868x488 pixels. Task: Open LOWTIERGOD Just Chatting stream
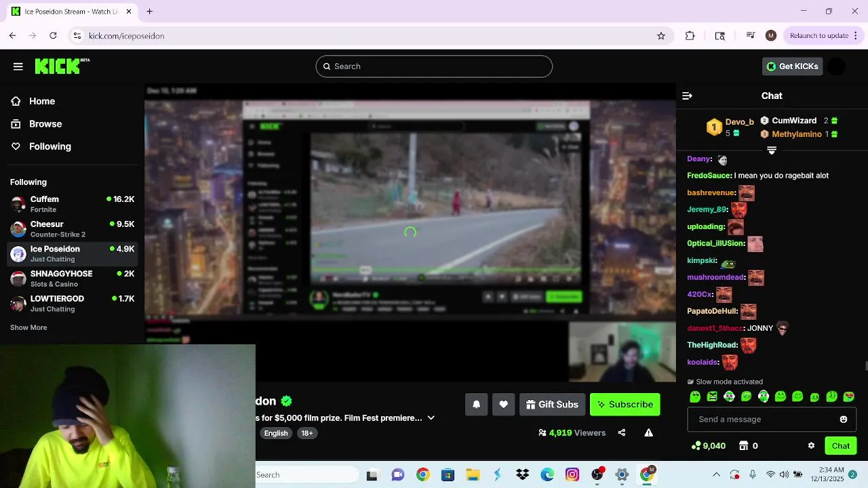pos(72,304)
